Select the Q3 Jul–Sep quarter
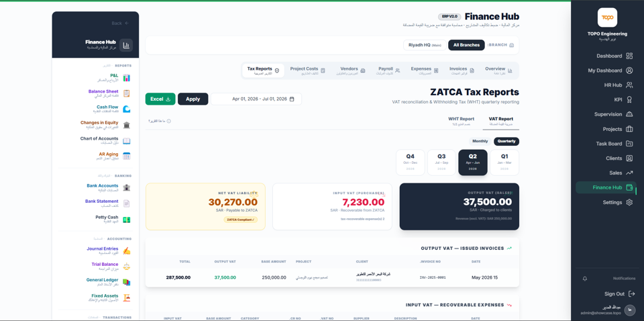 click(441, 163)
